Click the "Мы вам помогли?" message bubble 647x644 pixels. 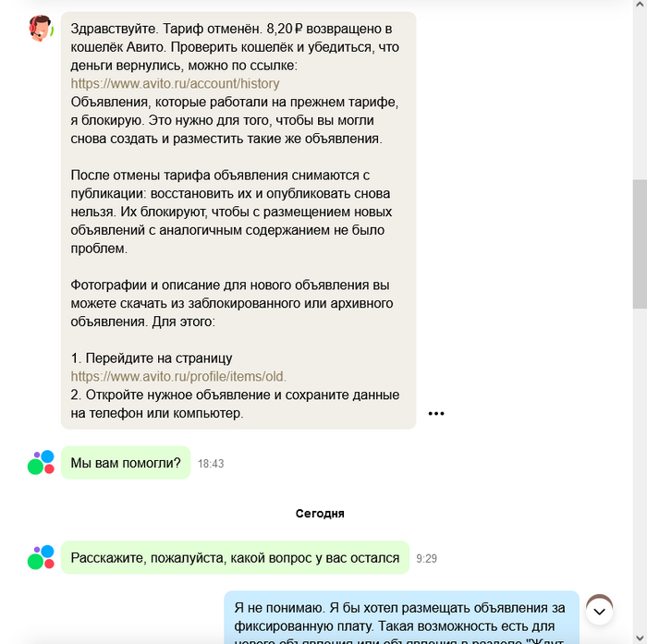tap(126, 463)
